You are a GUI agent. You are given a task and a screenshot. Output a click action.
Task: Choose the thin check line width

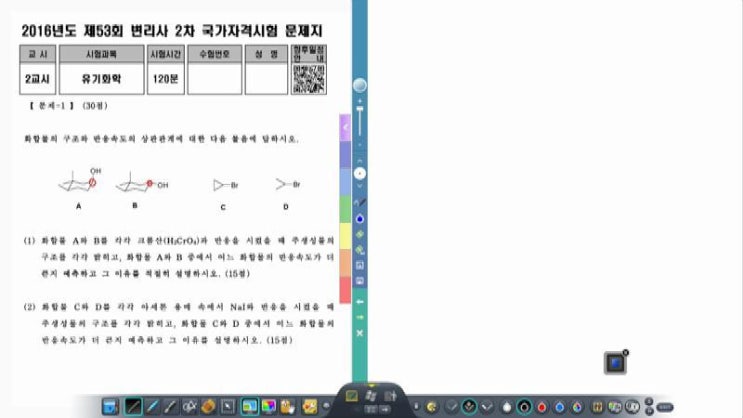pyautogui.click(x=451, y=407)
